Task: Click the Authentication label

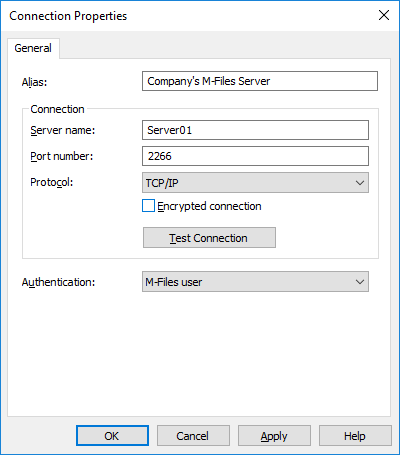Action: coord(58,282)
